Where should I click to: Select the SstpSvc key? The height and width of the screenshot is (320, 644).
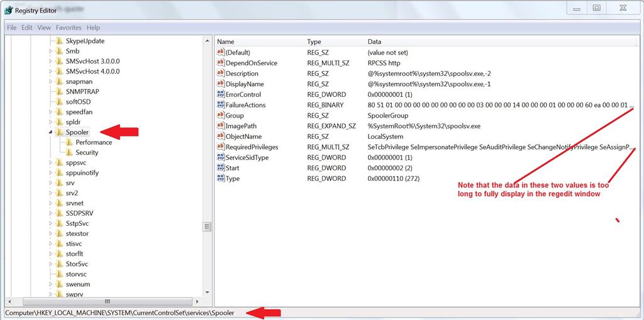[77, 223]
